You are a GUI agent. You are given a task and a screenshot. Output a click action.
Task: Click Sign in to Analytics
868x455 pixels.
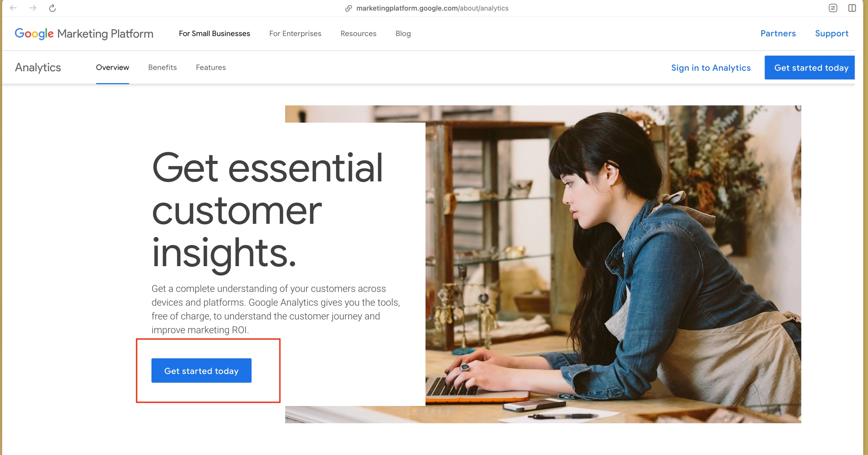coord(711,68)
